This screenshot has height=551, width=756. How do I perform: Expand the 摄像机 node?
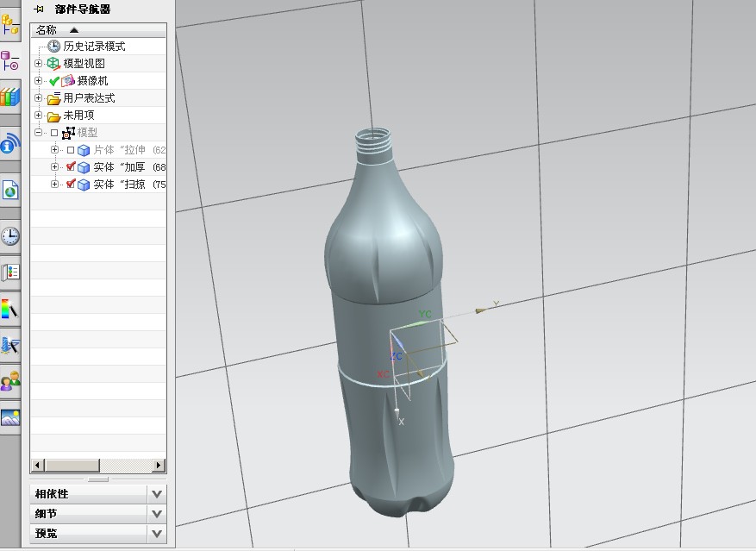(x=38, y=80)
